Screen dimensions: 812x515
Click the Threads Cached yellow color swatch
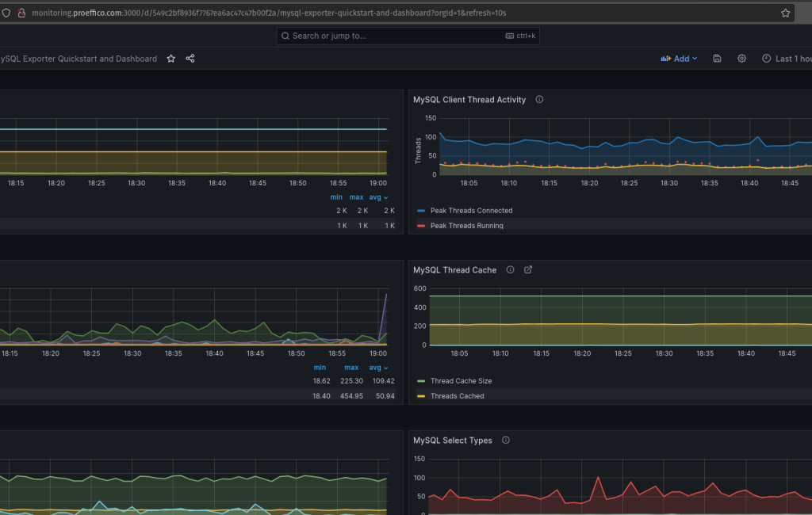pos(421,396)
